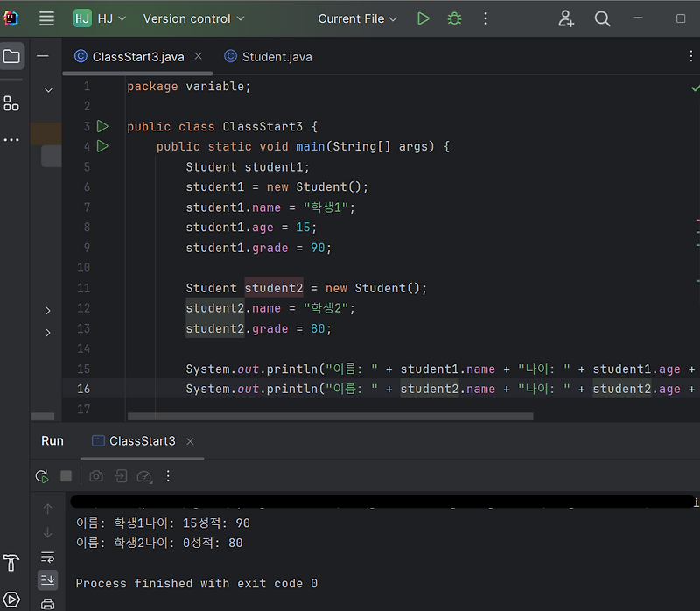Show more tool windows ellipsis in left sidebar
This screenshot has height=611, width=700.
click(x=11, y=140)
